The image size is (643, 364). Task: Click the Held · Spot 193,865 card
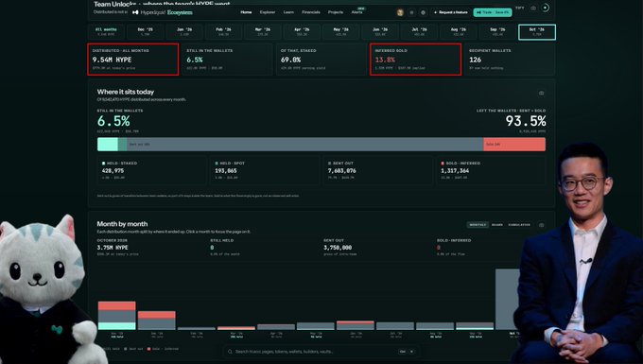coord(266,170)
